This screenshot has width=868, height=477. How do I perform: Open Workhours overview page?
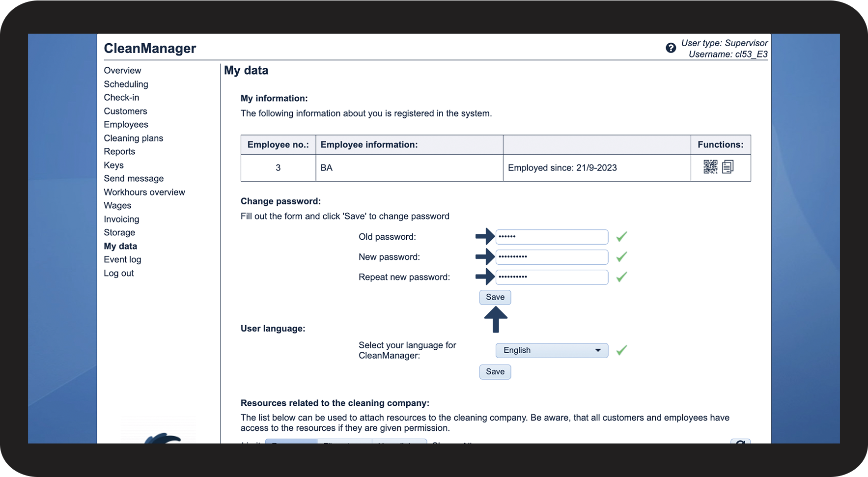pos(144,192)
